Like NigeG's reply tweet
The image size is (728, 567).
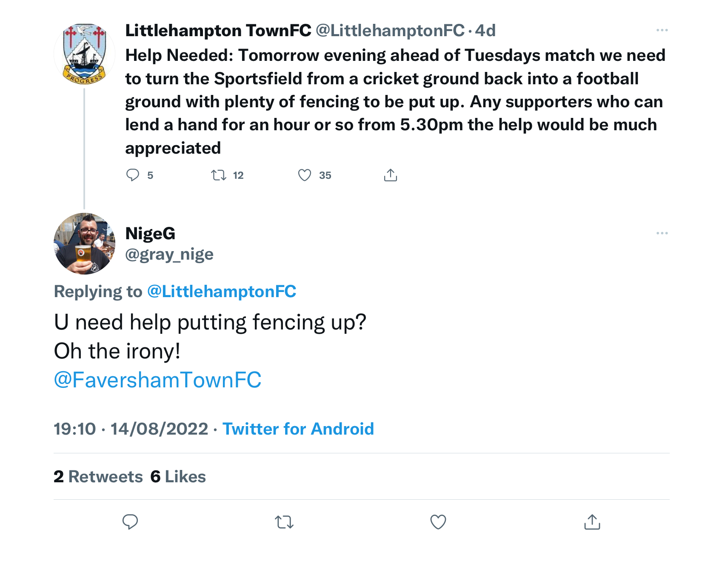pos(438,522)
